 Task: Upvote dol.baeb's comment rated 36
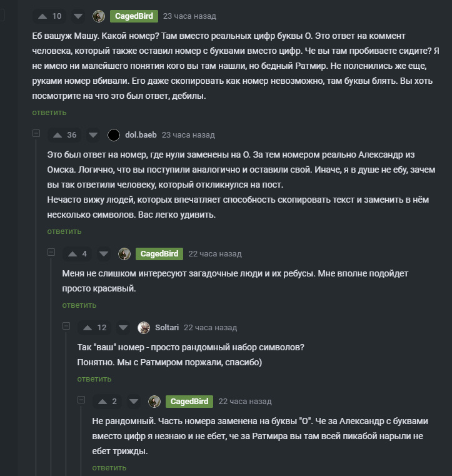[x=58, y=135]
